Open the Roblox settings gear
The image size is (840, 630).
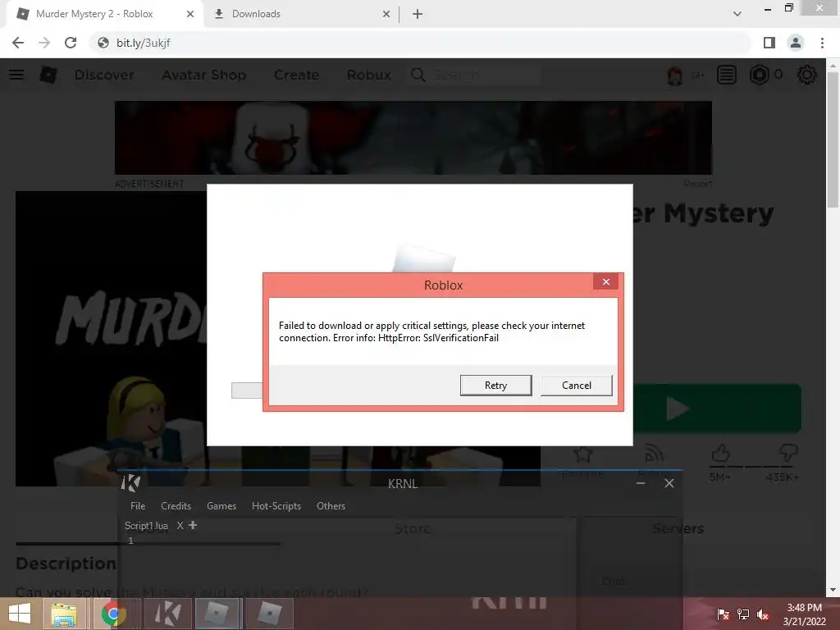(807, 75)
